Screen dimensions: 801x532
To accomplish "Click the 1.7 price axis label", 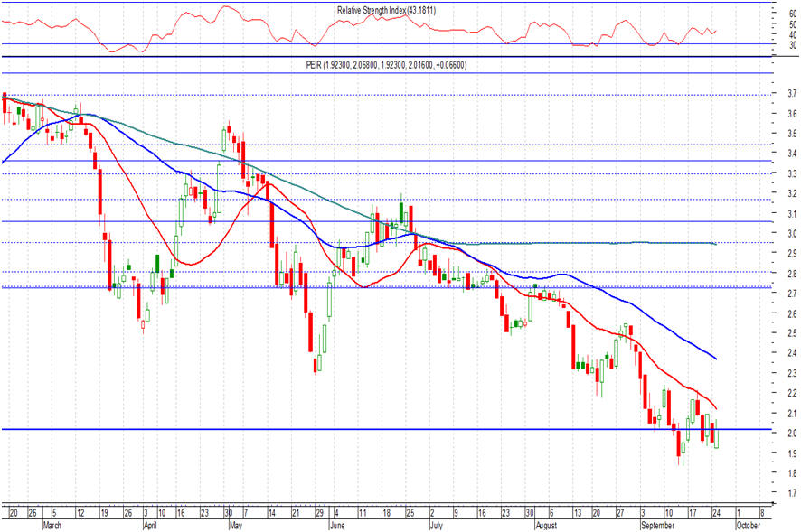I will (x=792, y=493).
